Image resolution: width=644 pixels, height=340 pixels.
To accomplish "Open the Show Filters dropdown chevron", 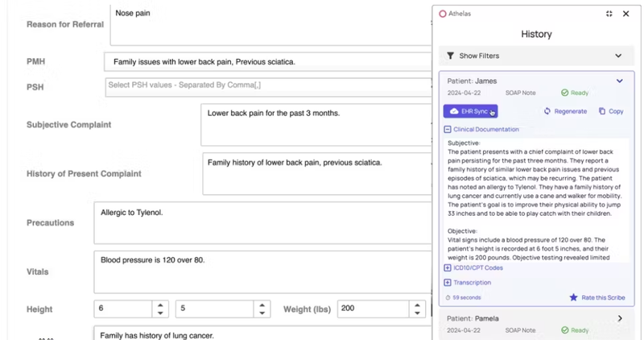I will tap(618, 56).
